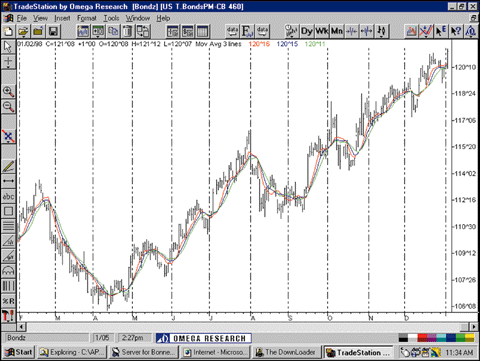Select the pointer arrow tool

8,47
